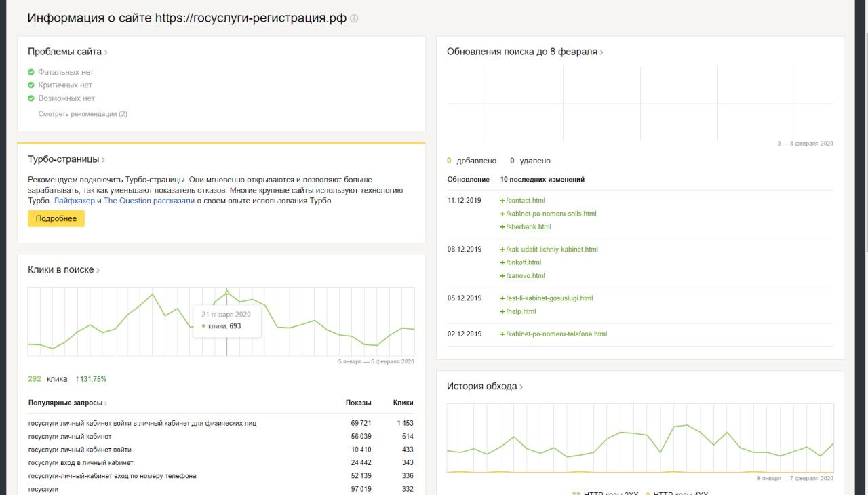
Task: Click the 1 453 clicks value
Action: [405, 423]
